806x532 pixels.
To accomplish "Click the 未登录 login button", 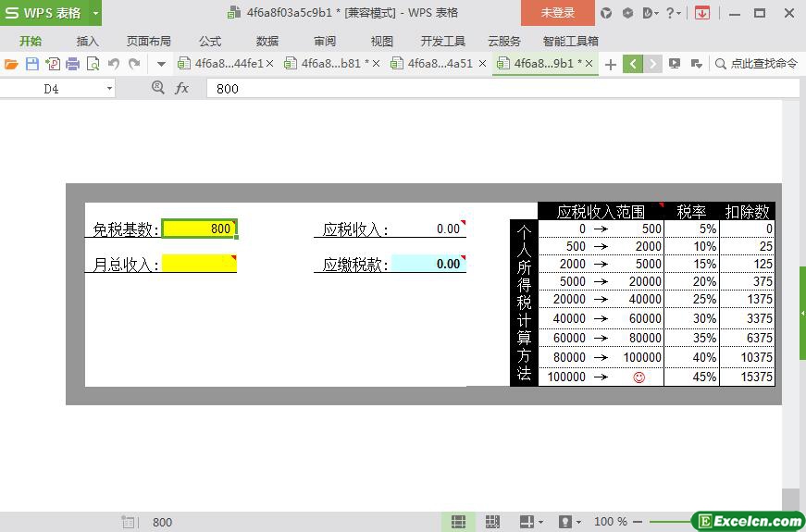I will click(x=558, y=13).
